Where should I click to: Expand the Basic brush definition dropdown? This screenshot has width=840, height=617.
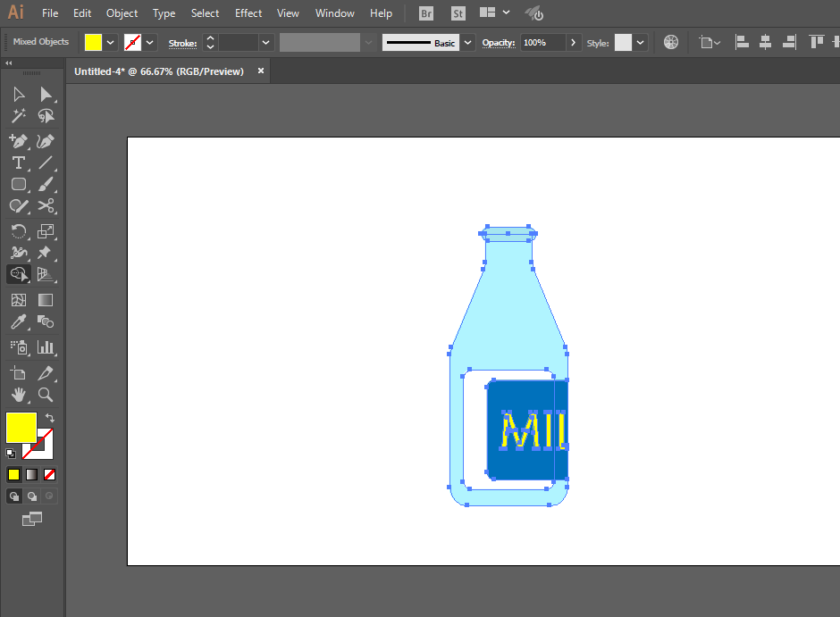click(x=467, y=42)
